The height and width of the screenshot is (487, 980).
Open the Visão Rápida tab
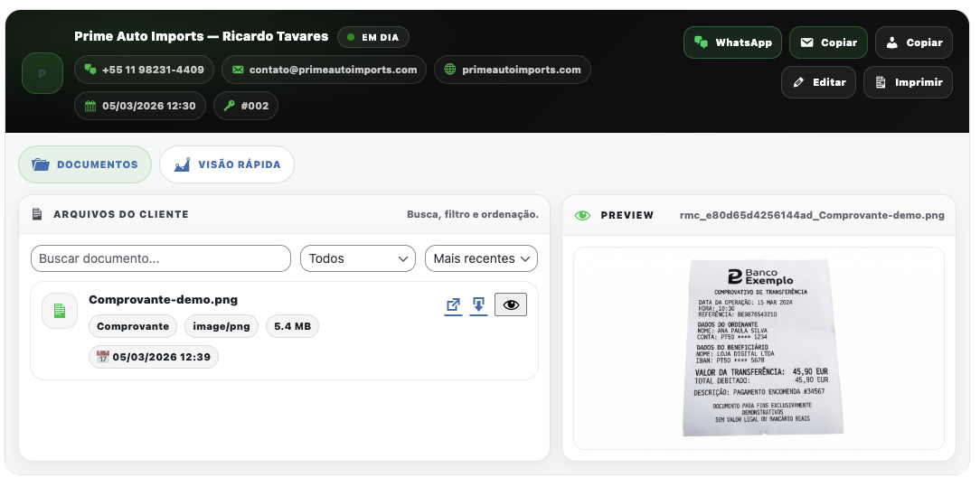tap(227, 164)
